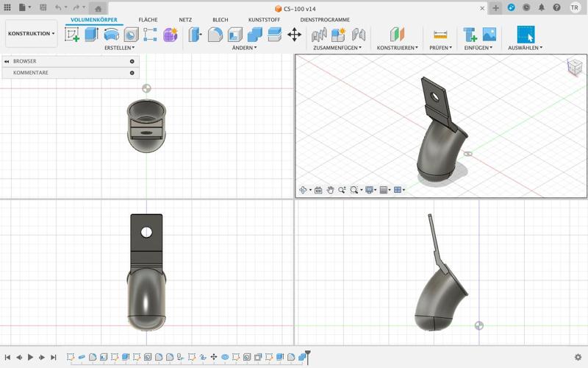588x368 pixels.
Task: Open the Konstruktion workspace dropdown
Action: (x=31, y=34)
